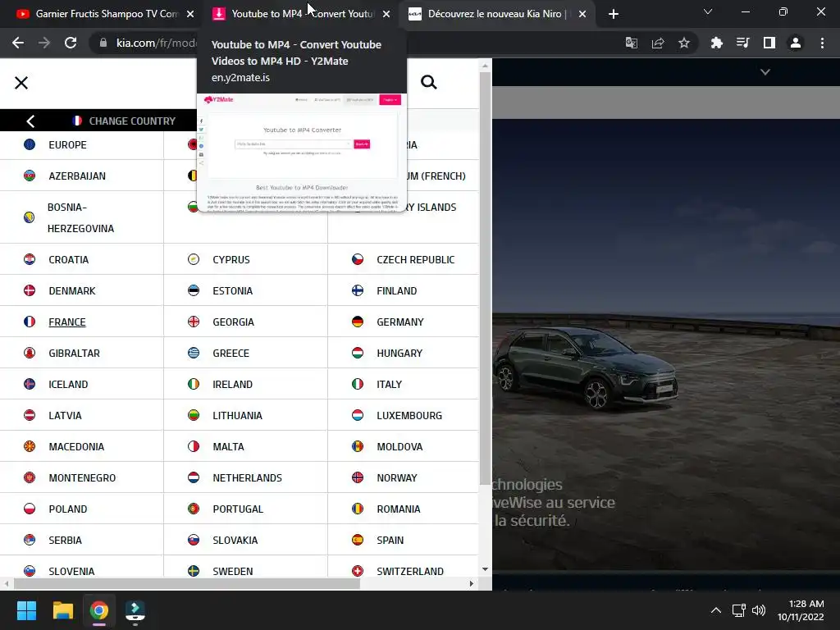Toggle the Chrome side panel icon
This screenshot has height=630, width=840.
click(x=769, y=43)
